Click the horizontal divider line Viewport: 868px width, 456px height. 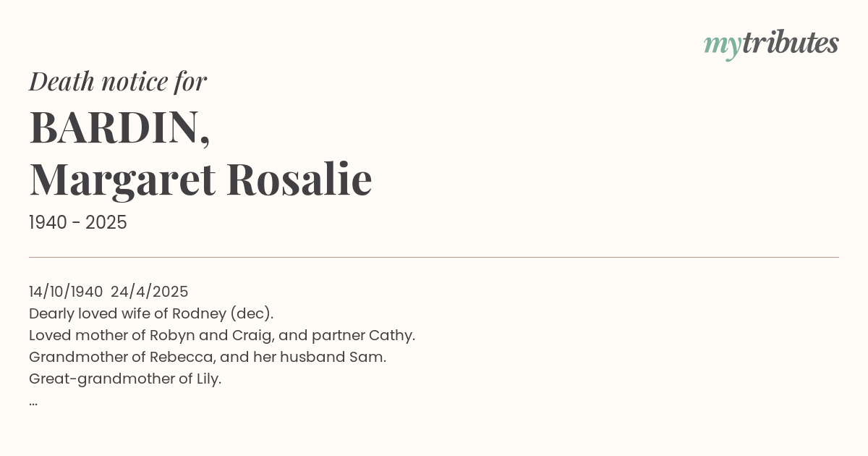[434, 257]
